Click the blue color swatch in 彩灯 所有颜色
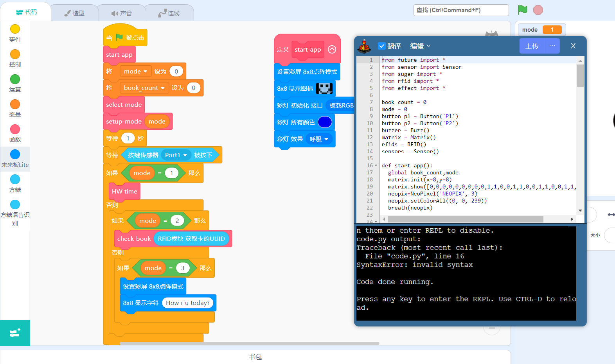This screenshot has height=364, width=615. click(x=325, y=122)
